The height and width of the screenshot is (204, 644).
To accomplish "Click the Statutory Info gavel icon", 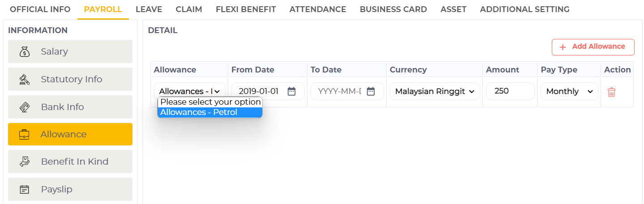I will click(x=25, y=80).
